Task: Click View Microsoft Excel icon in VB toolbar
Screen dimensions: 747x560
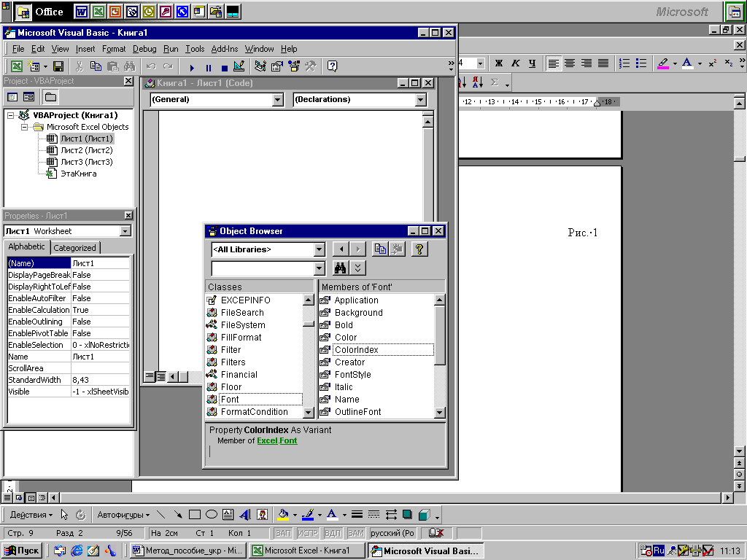Action: click(17, 66)
